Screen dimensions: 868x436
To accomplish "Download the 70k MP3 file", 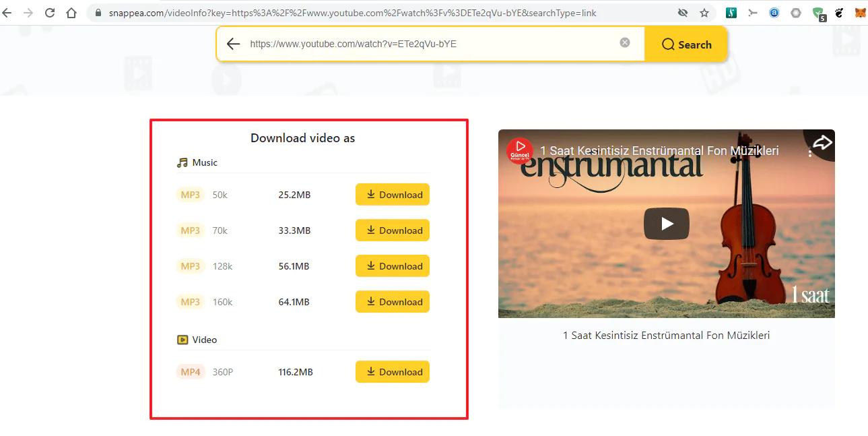I will coord(393,230).
